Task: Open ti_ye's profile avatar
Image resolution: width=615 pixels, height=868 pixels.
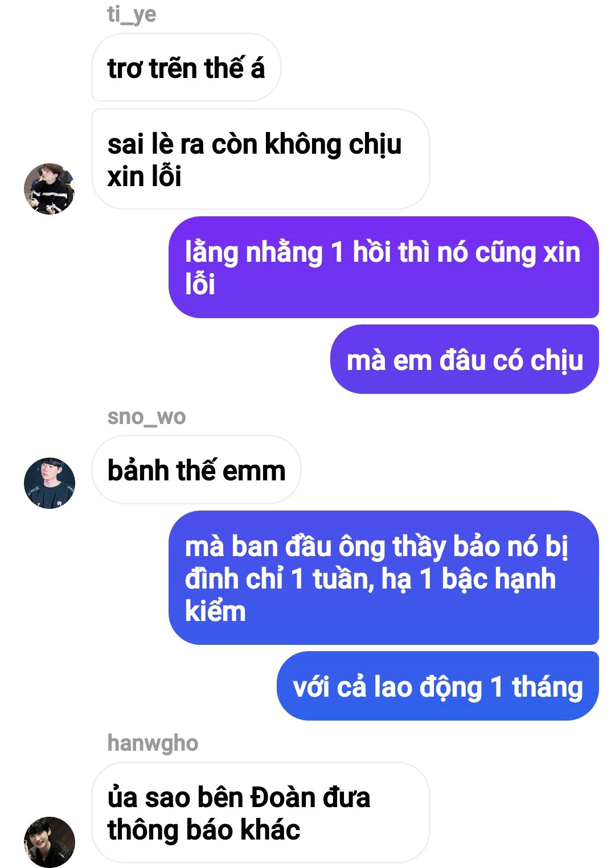Action: click(50, 189)
